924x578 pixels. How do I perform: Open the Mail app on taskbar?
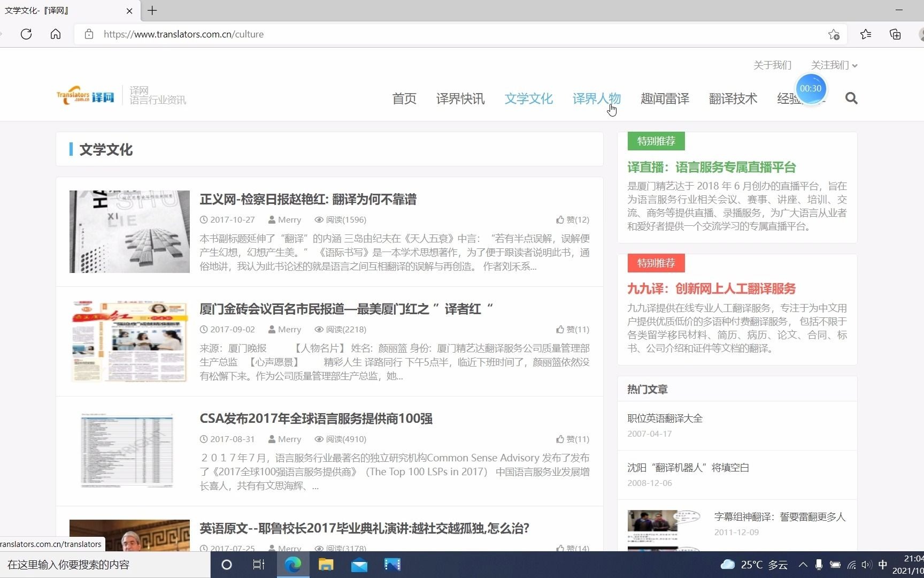(x=359, y=565)
